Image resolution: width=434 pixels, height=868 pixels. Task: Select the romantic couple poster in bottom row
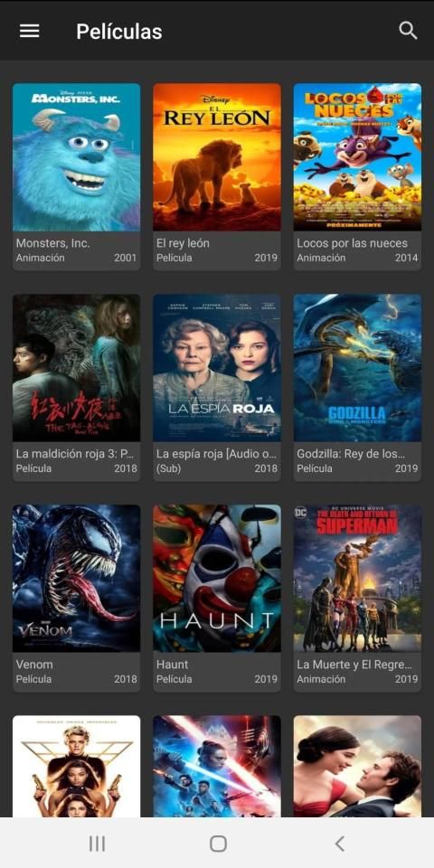pyautogui.click(x=358, y=766)
